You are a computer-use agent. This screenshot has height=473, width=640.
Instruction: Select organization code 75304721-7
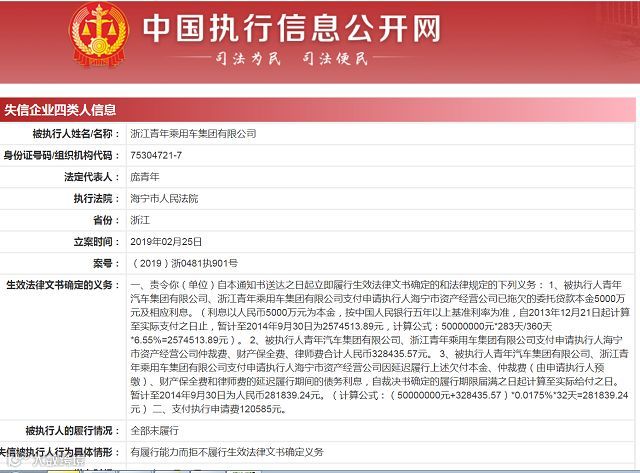click(156, 155)
